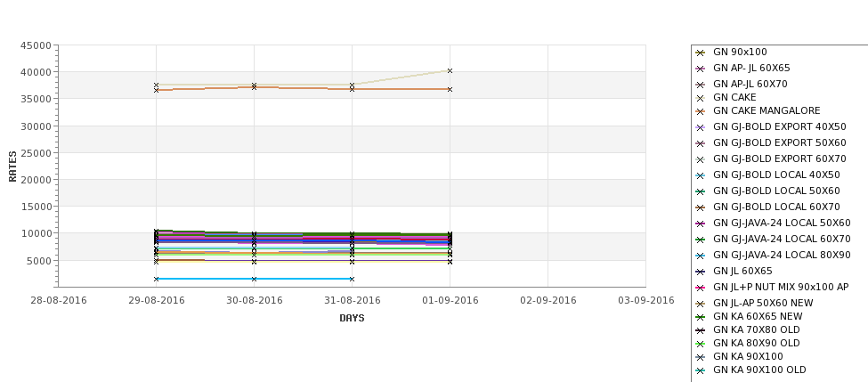Click the light blue line's point on 31-08-2016
868x382 pixels.
pyautogui.click(x=352, y=279)
